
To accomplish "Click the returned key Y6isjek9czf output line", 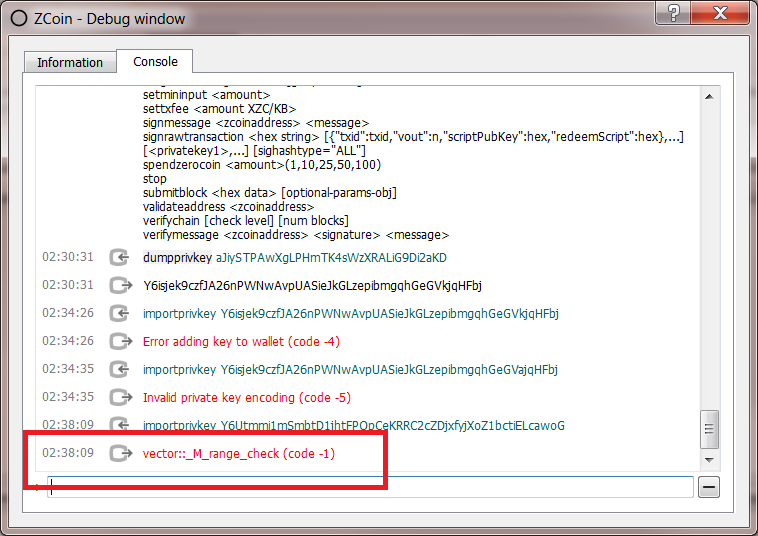I will click(312, 286).
